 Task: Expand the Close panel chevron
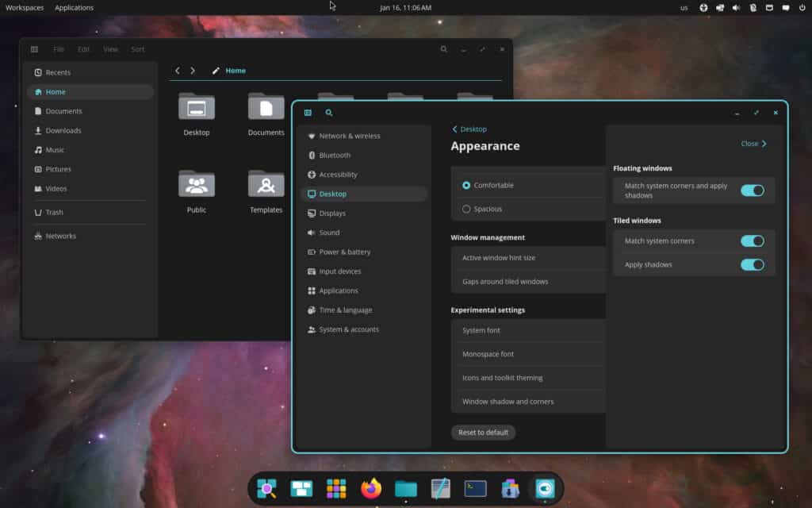click(x=755, y=144)
